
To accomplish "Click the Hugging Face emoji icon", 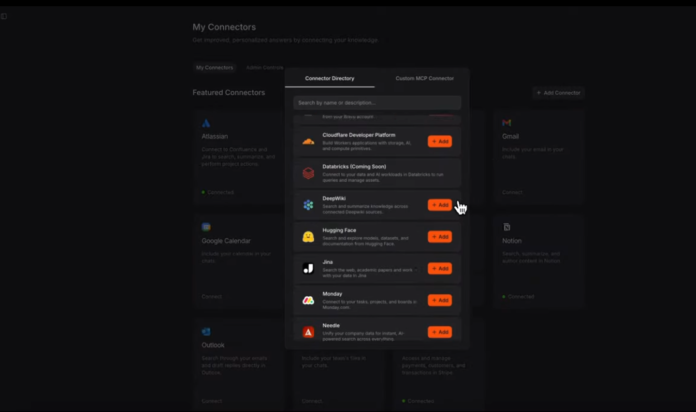I will coord(308,237).
